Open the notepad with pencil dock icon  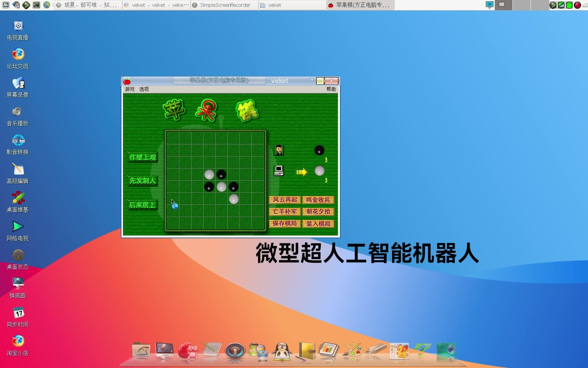point(212,350)
